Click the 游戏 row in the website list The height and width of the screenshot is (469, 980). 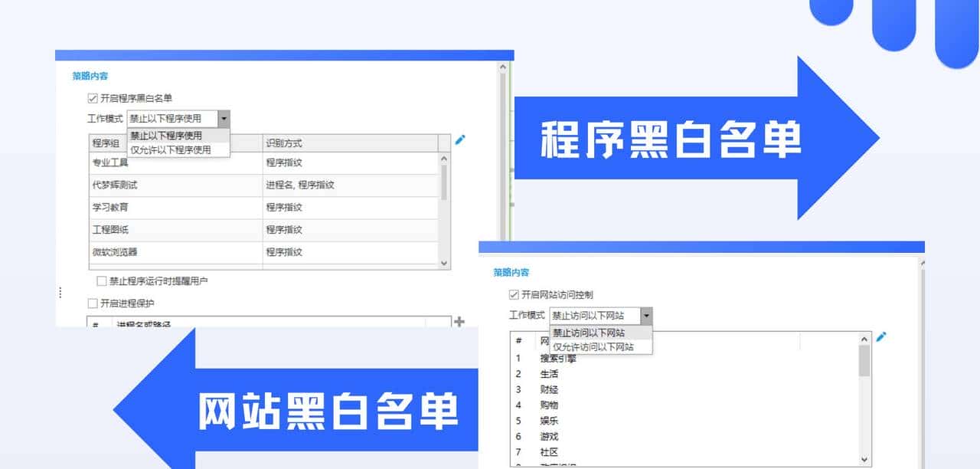pos(548,435)
